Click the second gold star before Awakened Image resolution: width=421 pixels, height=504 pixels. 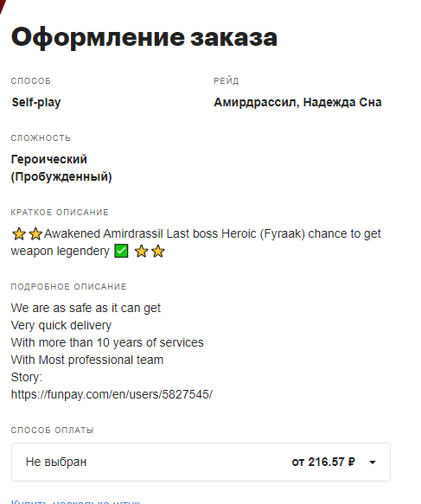pos(35,234)
